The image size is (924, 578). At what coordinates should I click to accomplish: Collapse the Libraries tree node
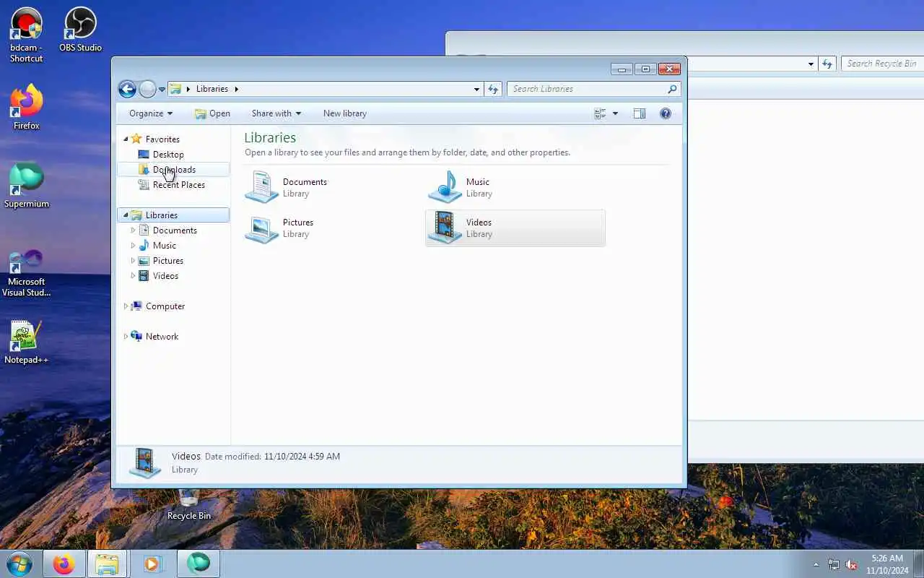[126, 215]
